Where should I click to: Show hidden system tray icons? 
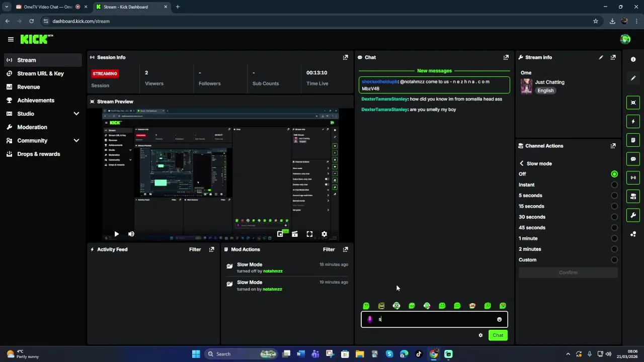(568, 354)
